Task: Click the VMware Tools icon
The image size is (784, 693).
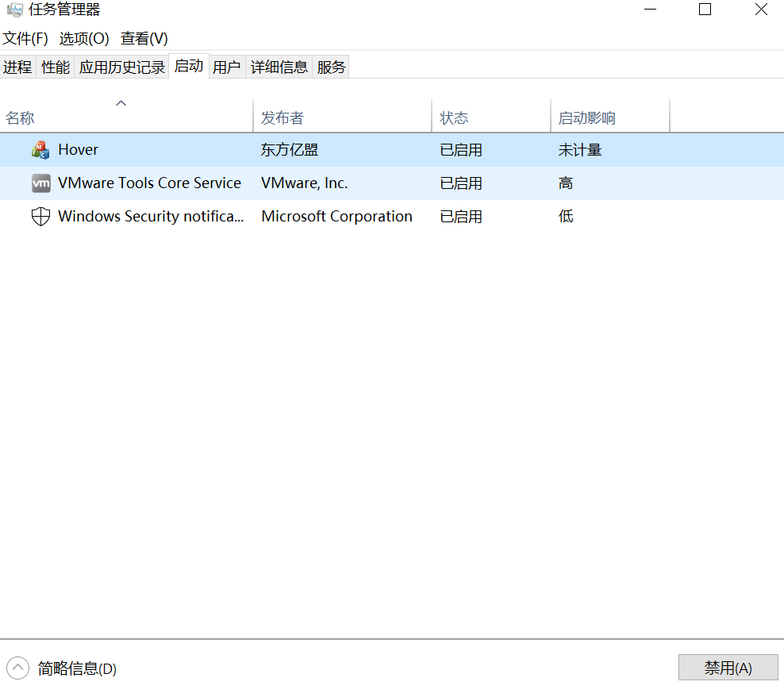Action: click(x=40, y=183)
